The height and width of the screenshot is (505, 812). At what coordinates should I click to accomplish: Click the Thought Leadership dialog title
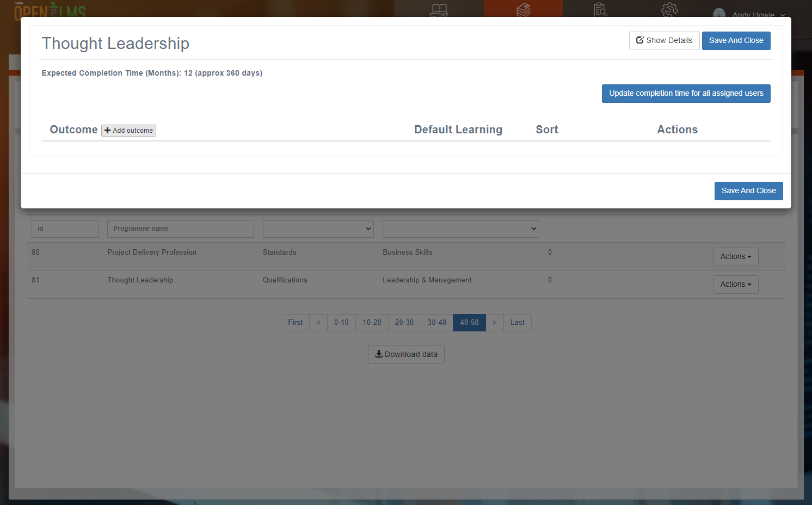tap(115, 44)
